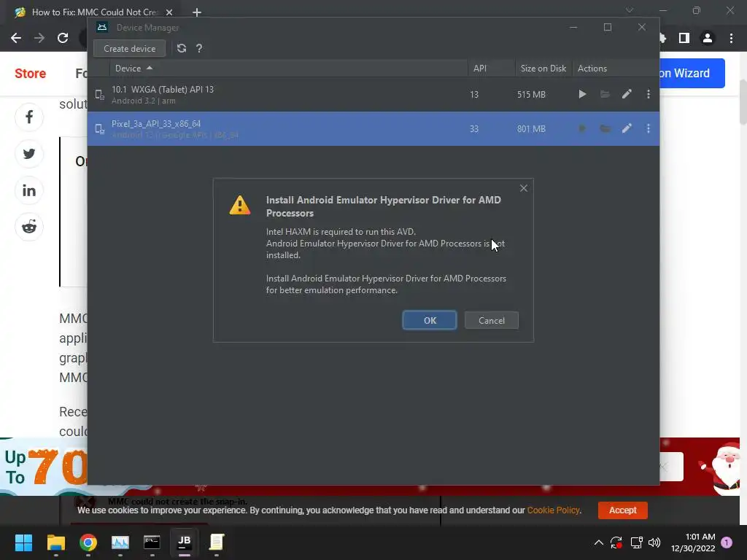Click Cancel in the install dialog

pyautogui.click(x=491, y=321)
